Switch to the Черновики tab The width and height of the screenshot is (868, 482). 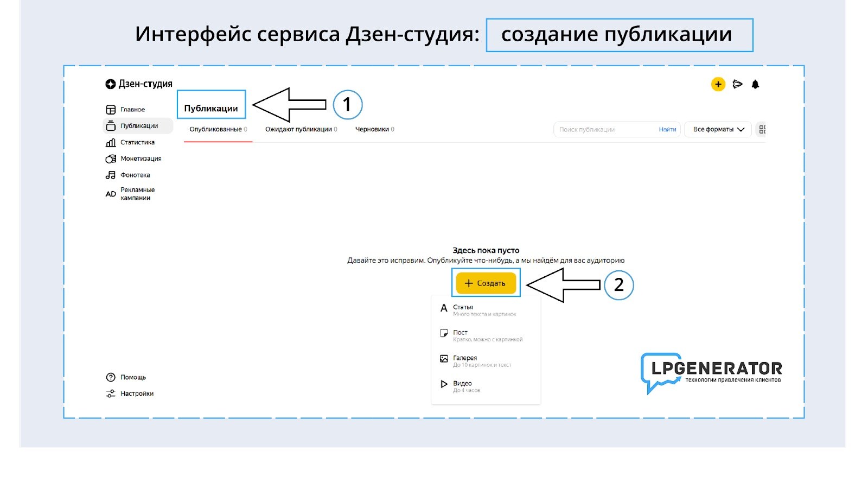pos(375,129)
